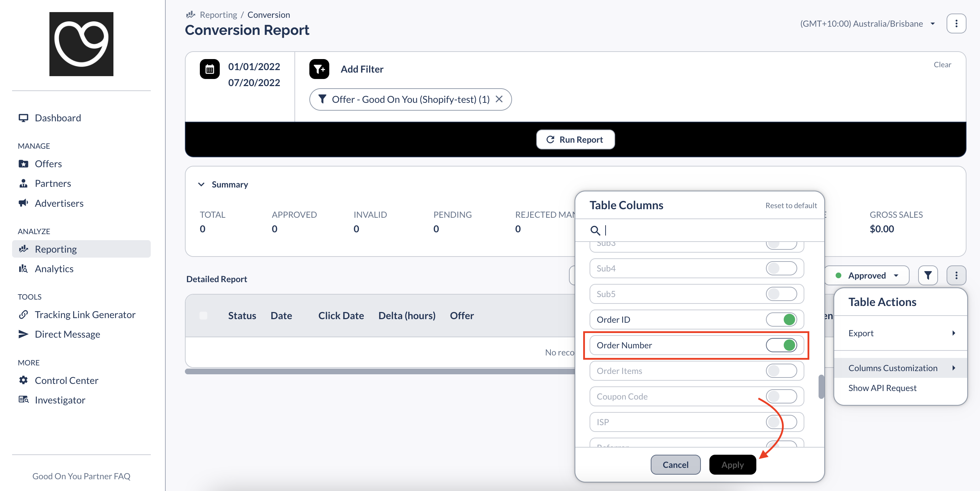The image size is (980, 491).
Task: Click the calendar date range icon
Action: pyautogui.click(x=210, y=69)
